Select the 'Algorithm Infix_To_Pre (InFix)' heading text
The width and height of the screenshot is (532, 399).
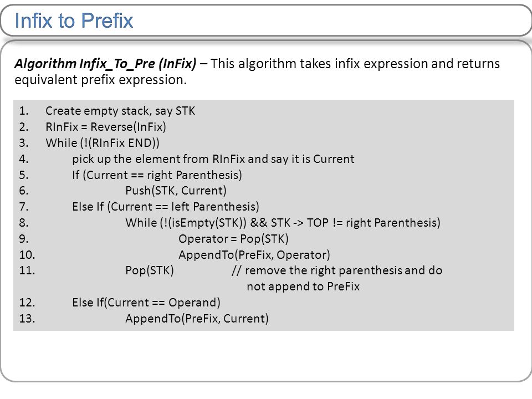(105, 64)
